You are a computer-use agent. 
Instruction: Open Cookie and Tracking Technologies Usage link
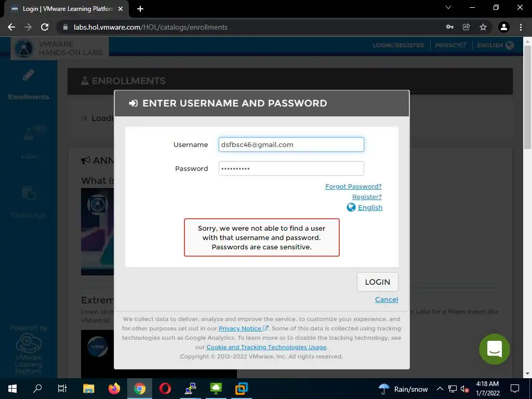267,347
